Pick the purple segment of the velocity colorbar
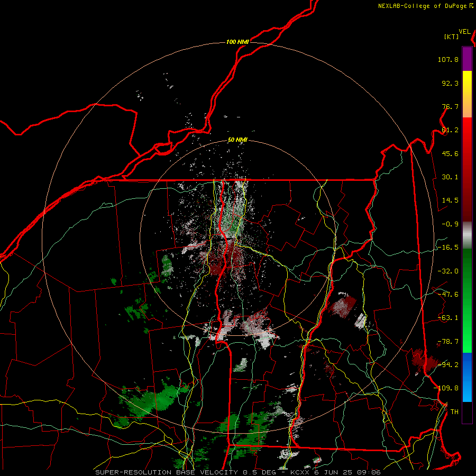 [467, 59]
